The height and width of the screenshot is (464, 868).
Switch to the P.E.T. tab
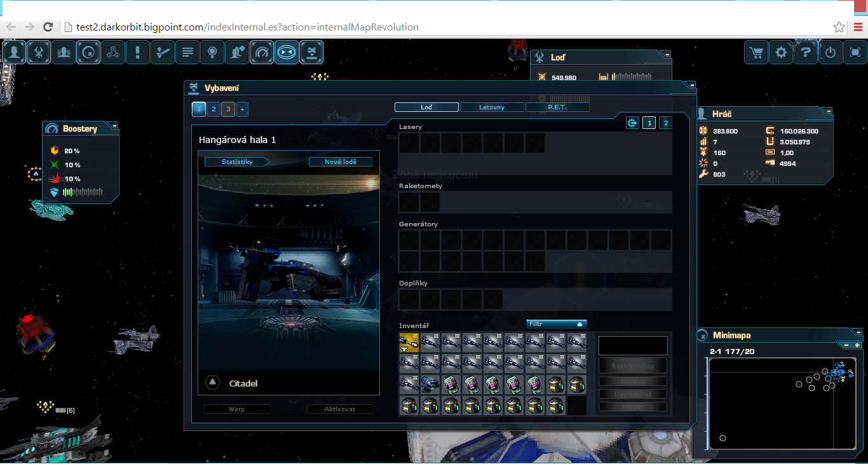coord(557,107)
